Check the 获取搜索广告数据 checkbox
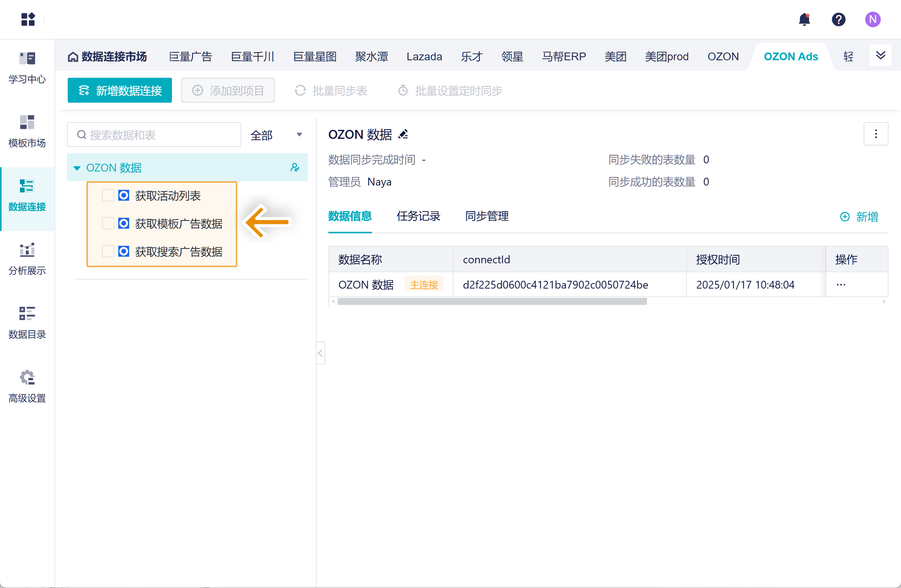The height and width of the screenshot is (588, 901). pyautogui.click(x=108, y=251)
